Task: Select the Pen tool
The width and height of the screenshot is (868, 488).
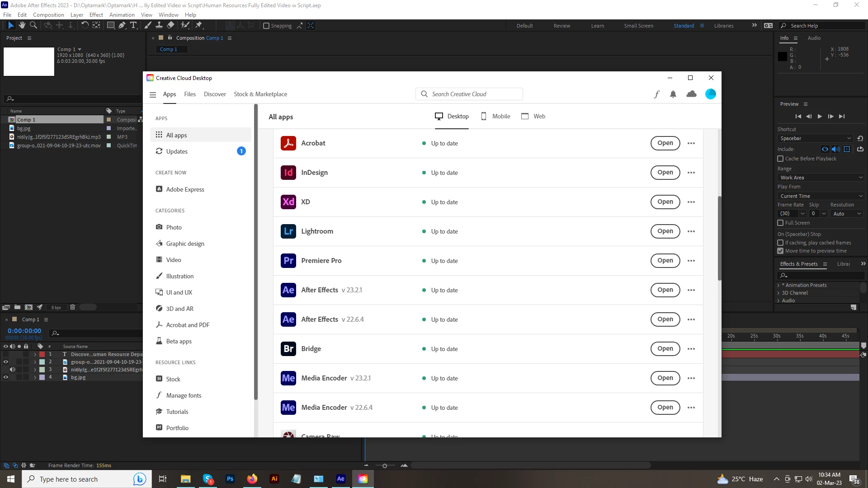Action: pos(122,25)
